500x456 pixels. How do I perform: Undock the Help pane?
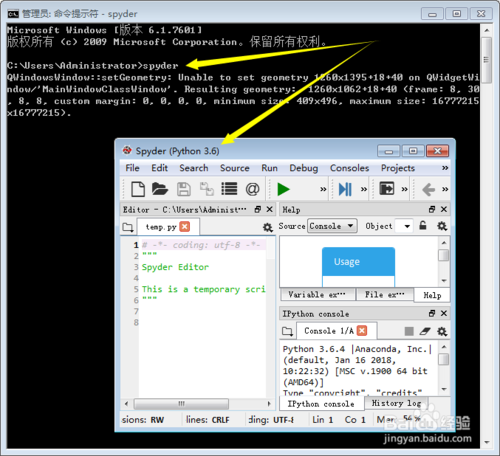click(432, 209)
